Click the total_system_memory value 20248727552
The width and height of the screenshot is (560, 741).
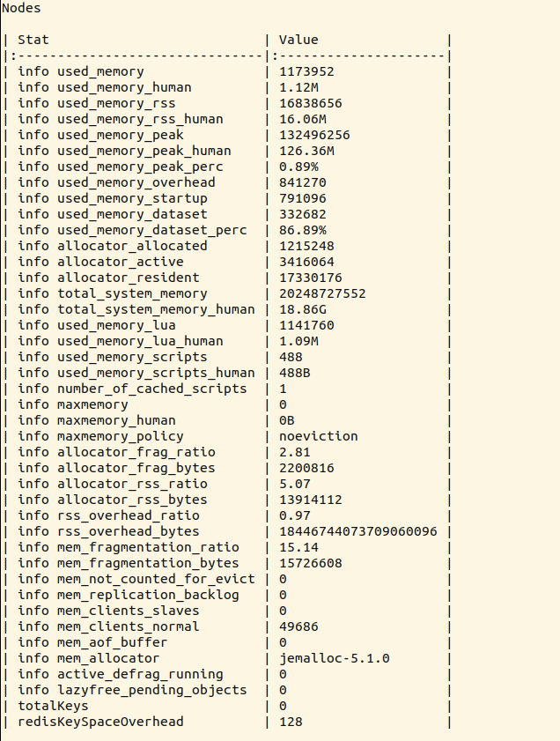click(322, 293)
